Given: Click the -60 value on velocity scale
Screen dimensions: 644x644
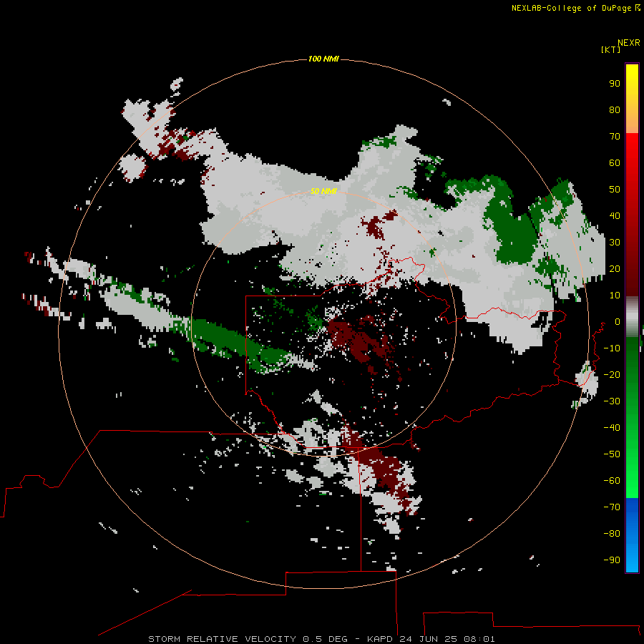Looking at the screenshot, I should coord(612,481).
